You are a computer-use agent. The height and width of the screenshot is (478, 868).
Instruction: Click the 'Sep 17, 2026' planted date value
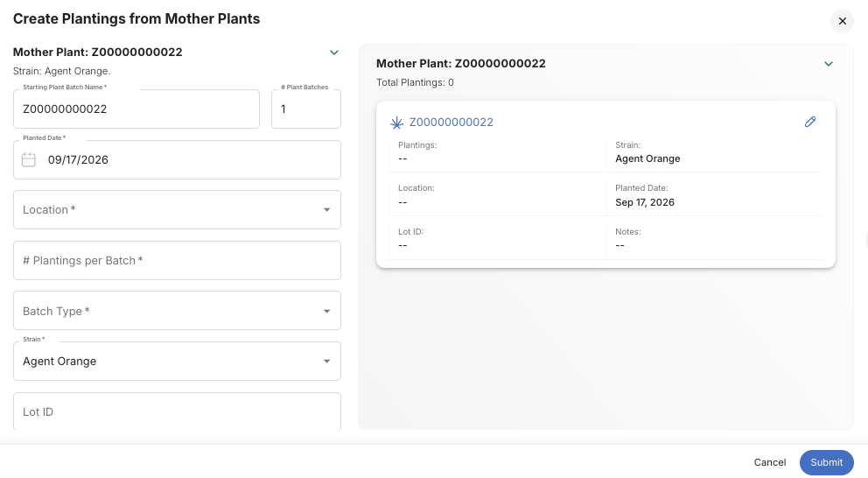click(645, 202)
